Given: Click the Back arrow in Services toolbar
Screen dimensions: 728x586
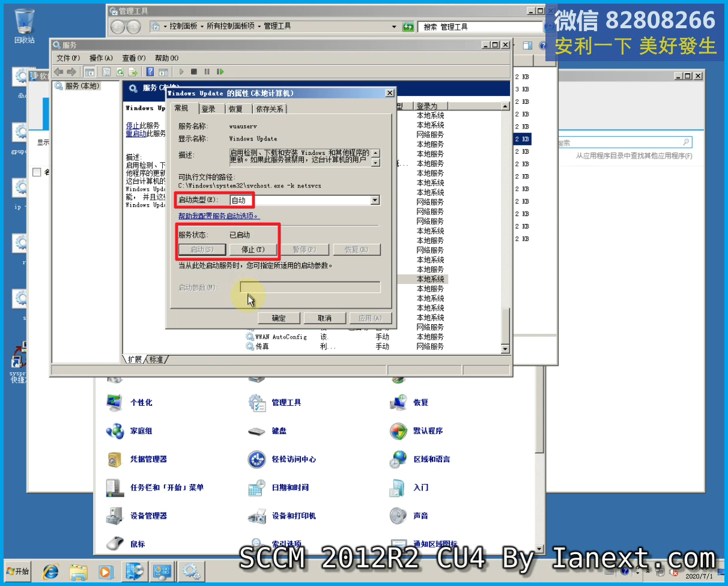Looking at the screenshot, I should 58,71.
